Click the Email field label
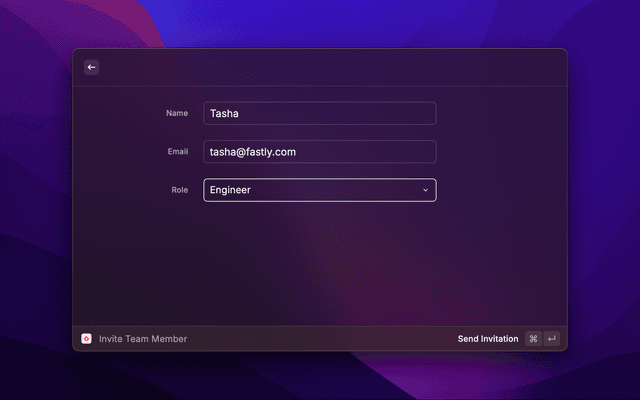640x400 pixels. [177, 152]
